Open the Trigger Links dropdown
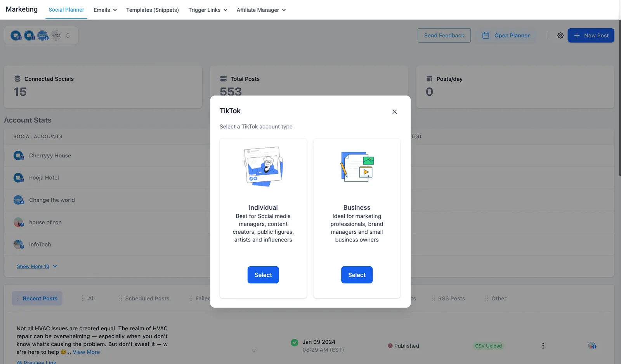This screenshot has height=364, width=621. coord(208,10)
